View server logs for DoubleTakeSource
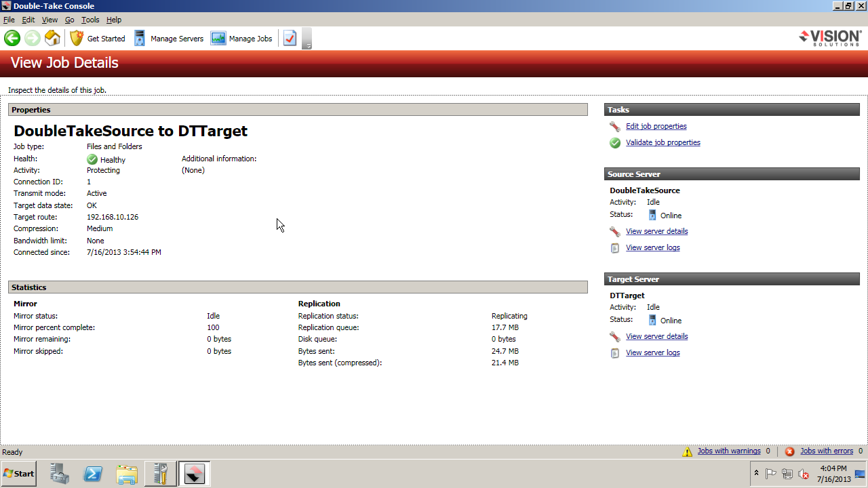 pos(652,247)
